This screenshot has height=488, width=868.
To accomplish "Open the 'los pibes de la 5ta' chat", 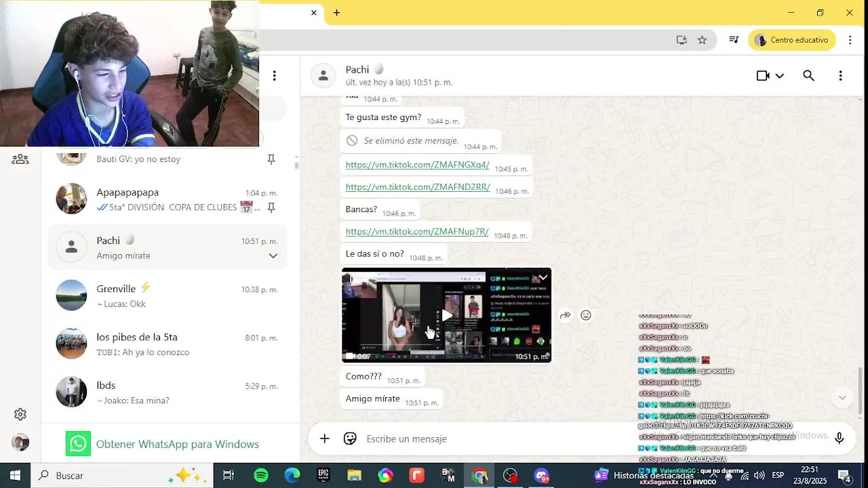I will tap(166, 344).
